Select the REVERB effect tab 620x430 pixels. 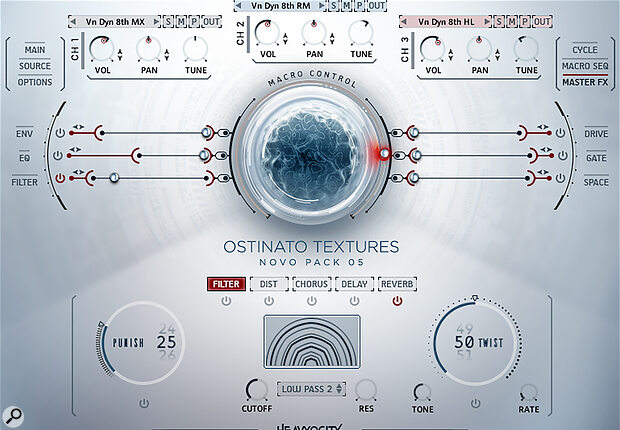coord(397,284)
